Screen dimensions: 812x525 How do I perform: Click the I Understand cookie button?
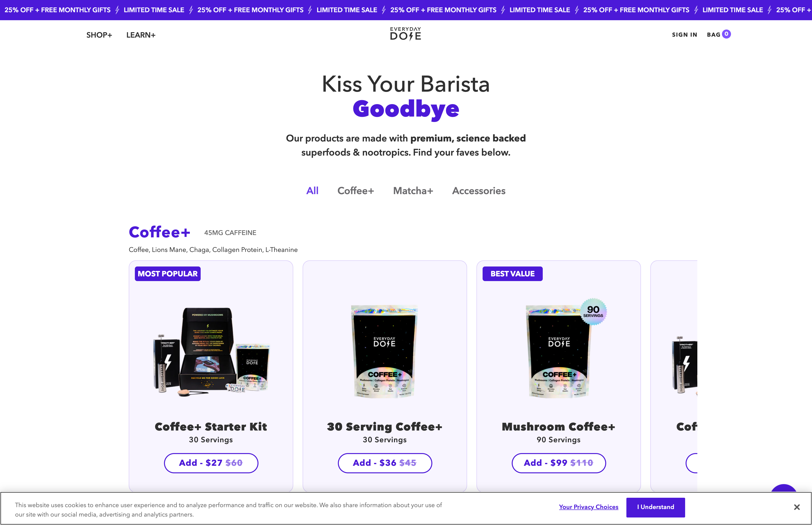point(655,507)
